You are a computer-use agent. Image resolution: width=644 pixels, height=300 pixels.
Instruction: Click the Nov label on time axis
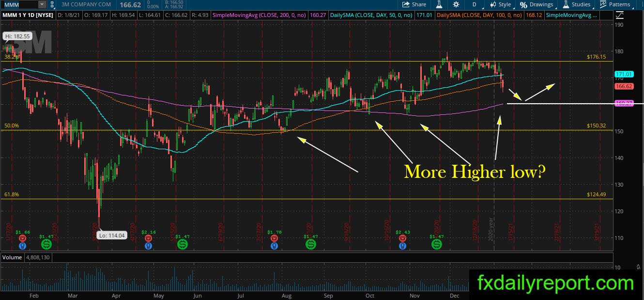[x=414, y=295]
